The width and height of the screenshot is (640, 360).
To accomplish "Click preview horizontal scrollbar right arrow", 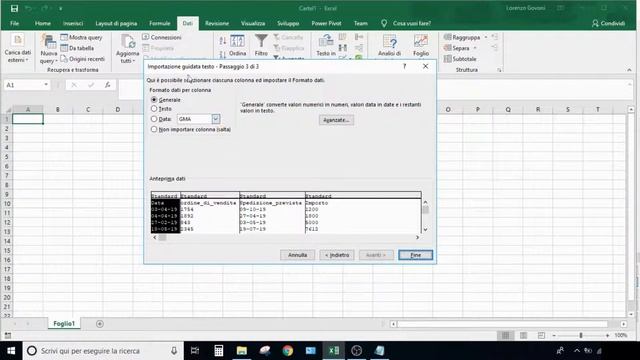I will point(417,238).
